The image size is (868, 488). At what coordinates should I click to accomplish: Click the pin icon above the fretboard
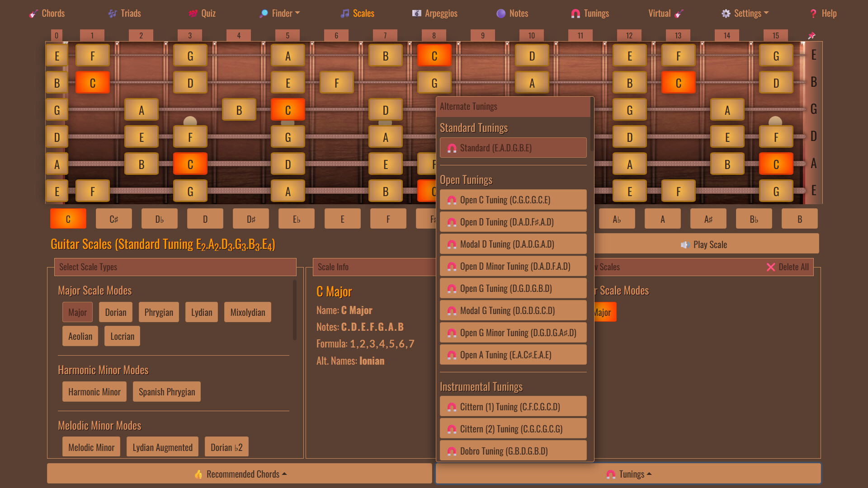point(811,35)
